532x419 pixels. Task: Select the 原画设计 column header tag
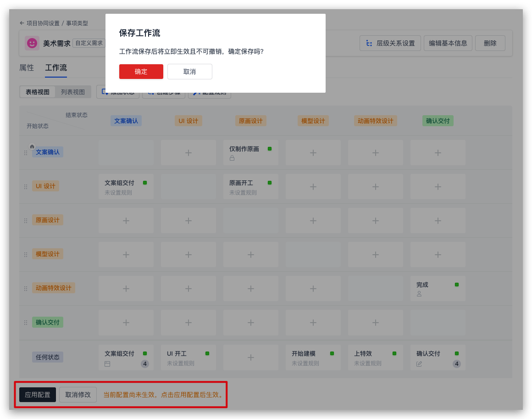click(251, 121)
